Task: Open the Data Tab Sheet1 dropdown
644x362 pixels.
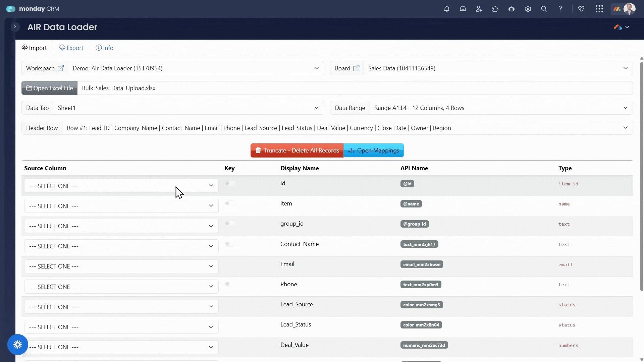Action: 189,108
